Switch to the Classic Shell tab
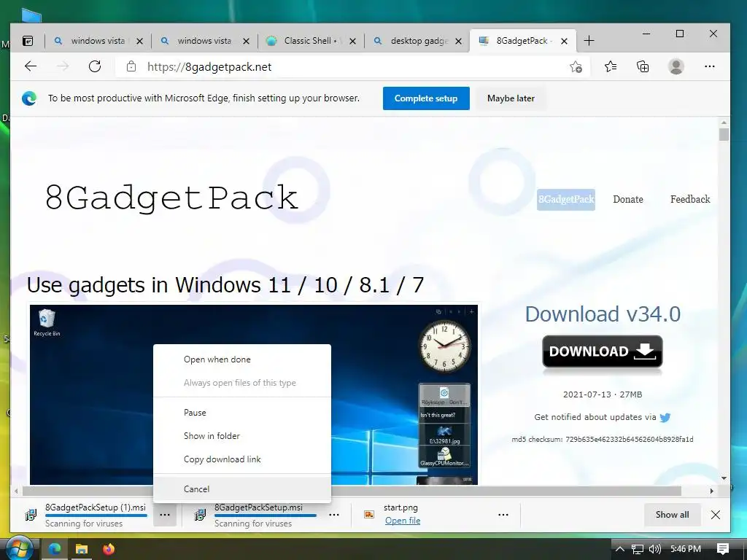This screenshot has width=747, height=560. [311, 41]
